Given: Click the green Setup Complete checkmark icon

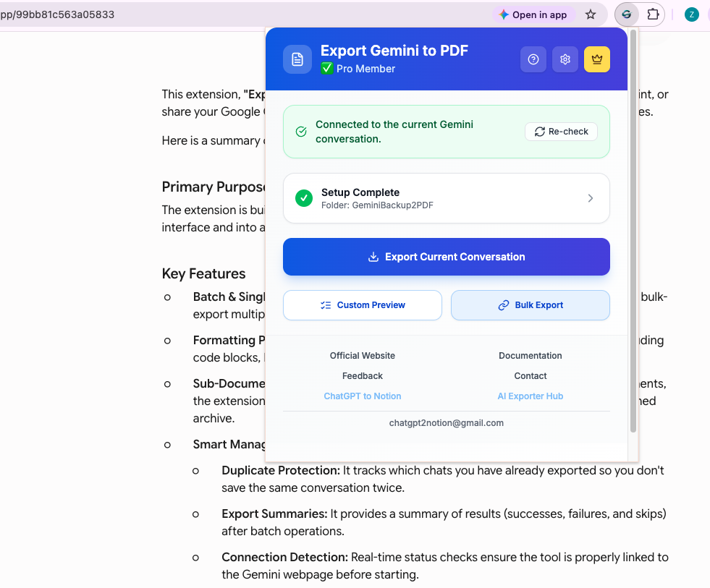Looking at the screenshot, I should click(304, 198).
